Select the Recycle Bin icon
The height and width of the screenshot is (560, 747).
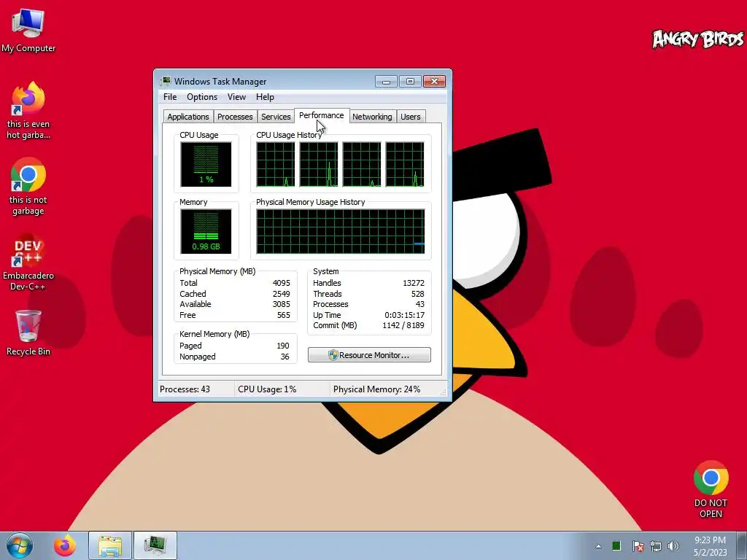tap(28, 332)
